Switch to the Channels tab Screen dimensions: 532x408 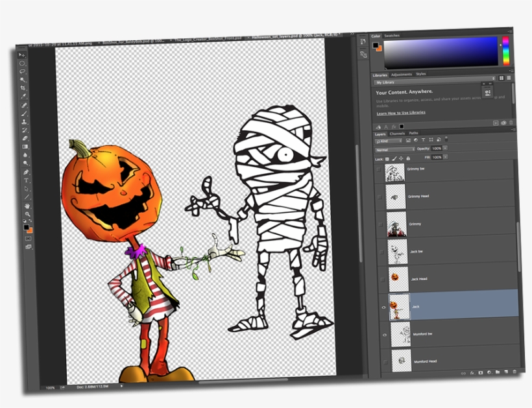click(x=397, y=132)
